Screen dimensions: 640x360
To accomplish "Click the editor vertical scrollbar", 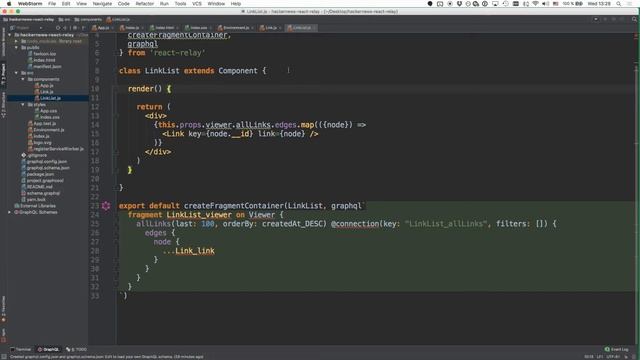I will [637, 189].
